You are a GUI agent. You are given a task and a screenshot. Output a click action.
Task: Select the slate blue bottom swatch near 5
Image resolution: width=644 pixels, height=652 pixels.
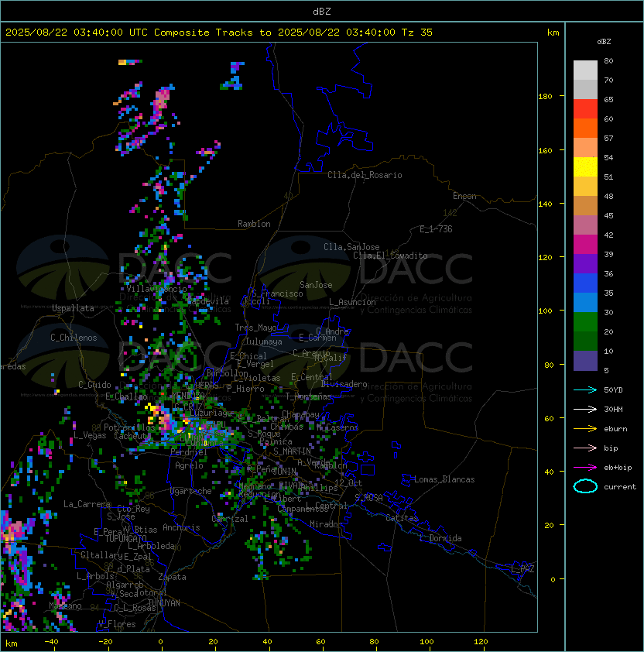click(x=585, y=361)
